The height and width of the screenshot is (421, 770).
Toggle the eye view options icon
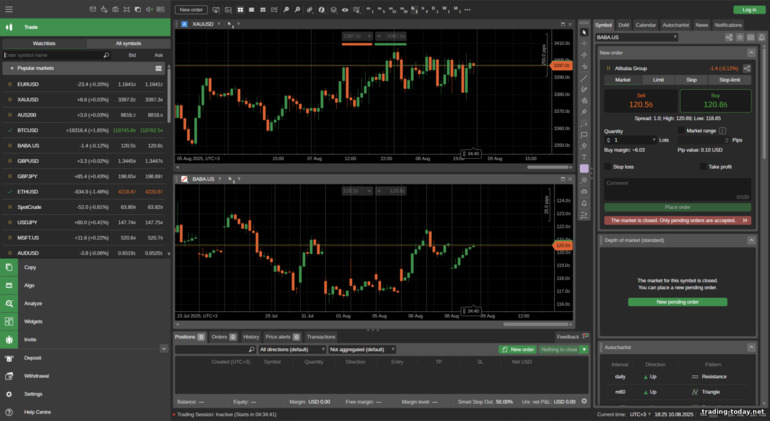[345, 10]
